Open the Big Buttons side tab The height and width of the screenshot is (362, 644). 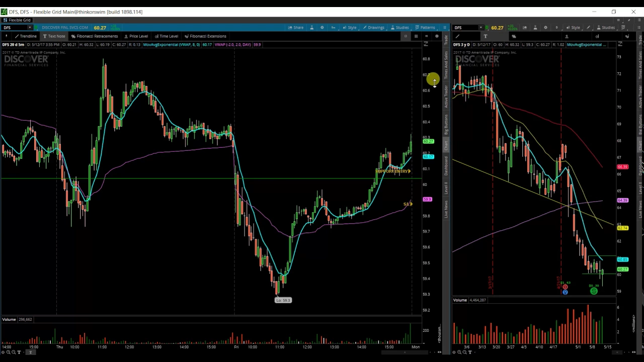pyautogui.click(x=446, y=124)
